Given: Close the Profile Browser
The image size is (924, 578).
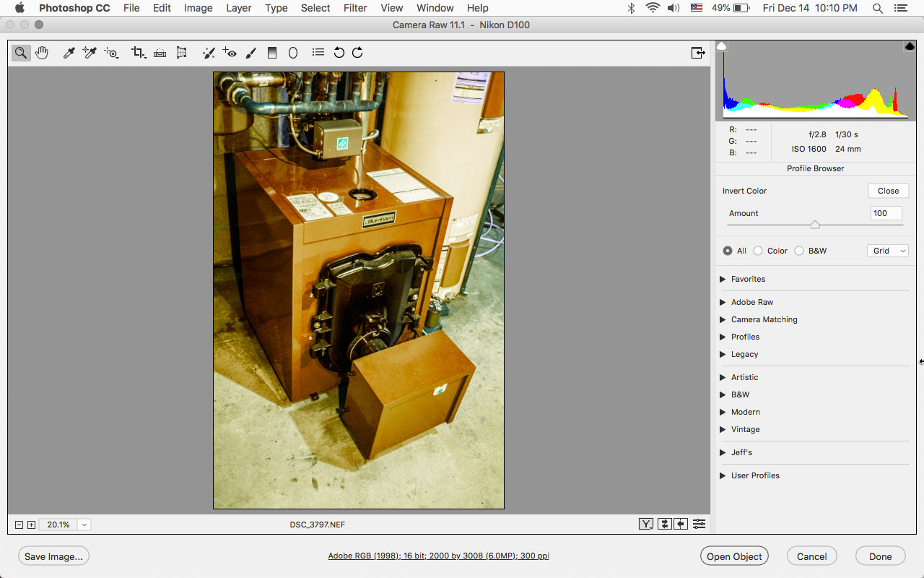Looking at the screenshot, I should (888, 191).
